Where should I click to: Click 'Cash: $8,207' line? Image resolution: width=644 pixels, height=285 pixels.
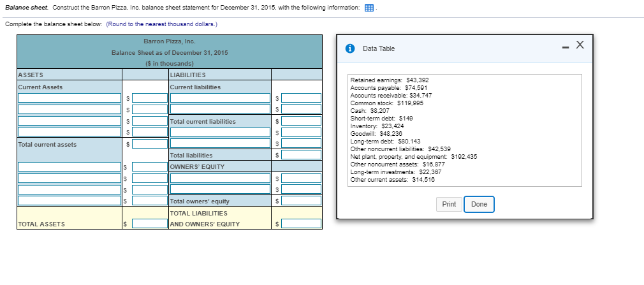(370, 110)
